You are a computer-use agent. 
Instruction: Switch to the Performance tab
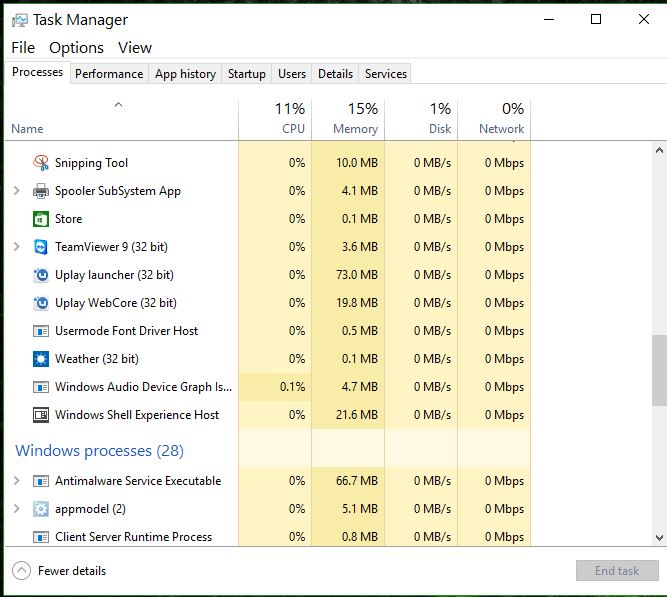[109, 74]
